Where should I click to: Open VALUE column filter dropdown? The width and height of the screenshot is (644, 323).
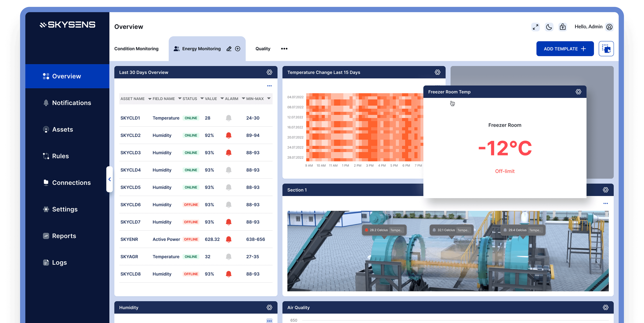tap(222, 99)
